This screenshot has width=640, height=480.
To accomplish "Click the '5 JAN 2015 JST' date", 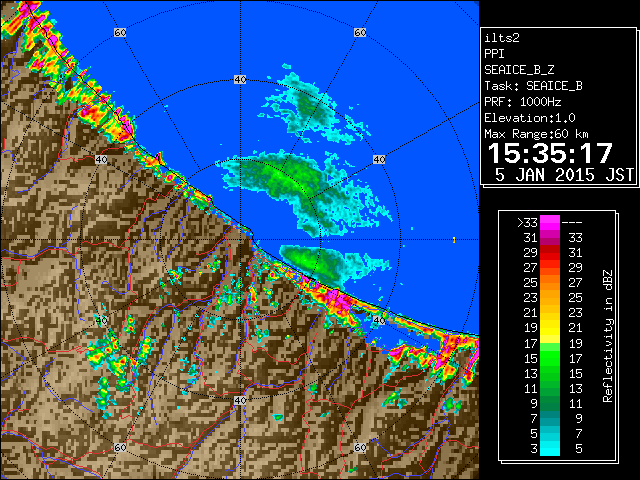I will click(564, 175).
